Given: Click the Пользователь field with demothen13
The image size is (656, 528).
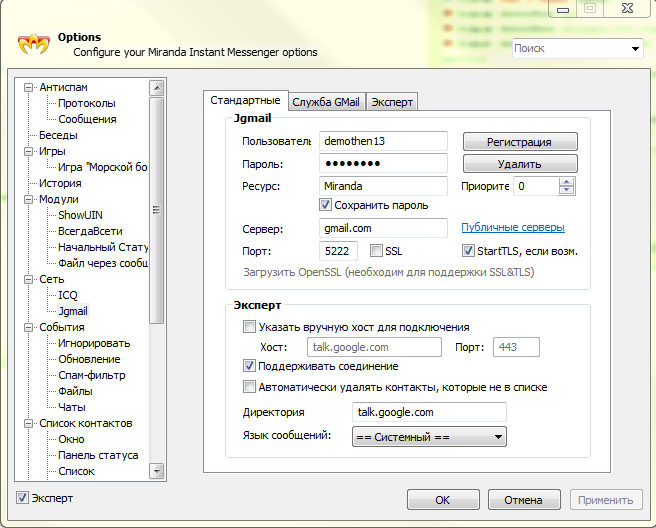Looking at the screenshot, I should click(x=383, y=141).
